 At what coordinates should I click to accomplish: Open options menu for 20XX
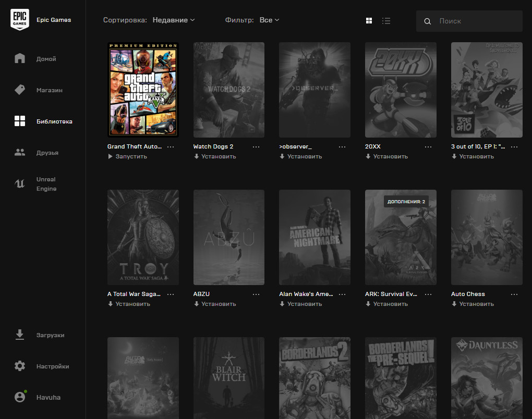point(428,147)
